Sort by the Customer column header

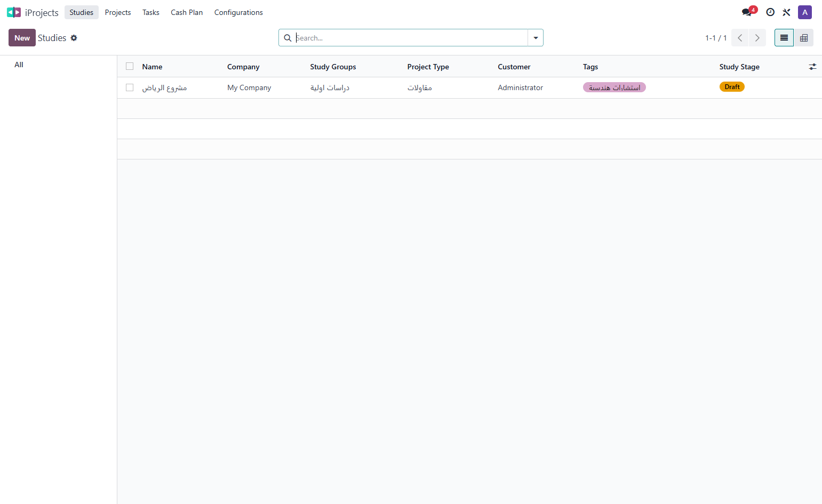pos(514,67)
